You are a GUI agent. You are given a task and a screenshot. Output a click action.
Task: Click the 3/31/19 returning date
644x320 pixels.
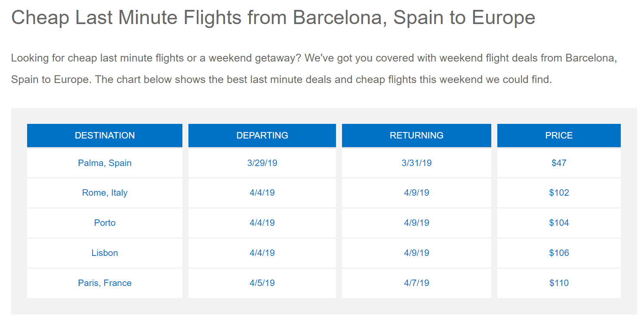(416, 163)
